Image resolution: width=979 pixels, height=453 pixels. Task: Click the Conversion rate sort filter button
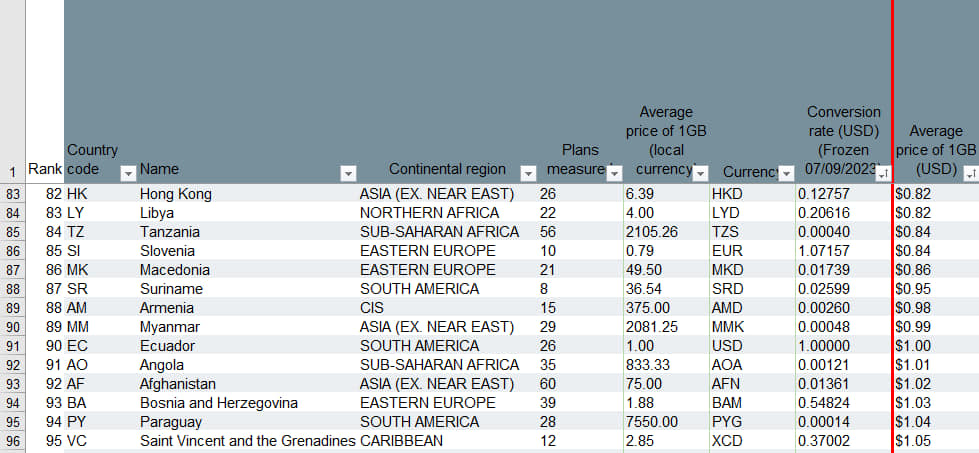tap(883, 173)
